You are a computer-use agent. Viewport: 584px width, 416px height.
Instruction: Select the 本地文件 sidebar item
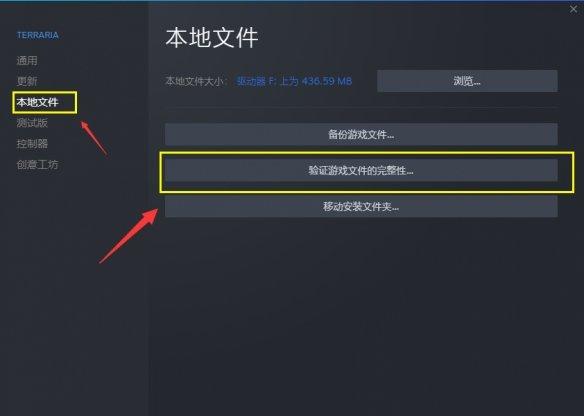click(x=37, y=102)
